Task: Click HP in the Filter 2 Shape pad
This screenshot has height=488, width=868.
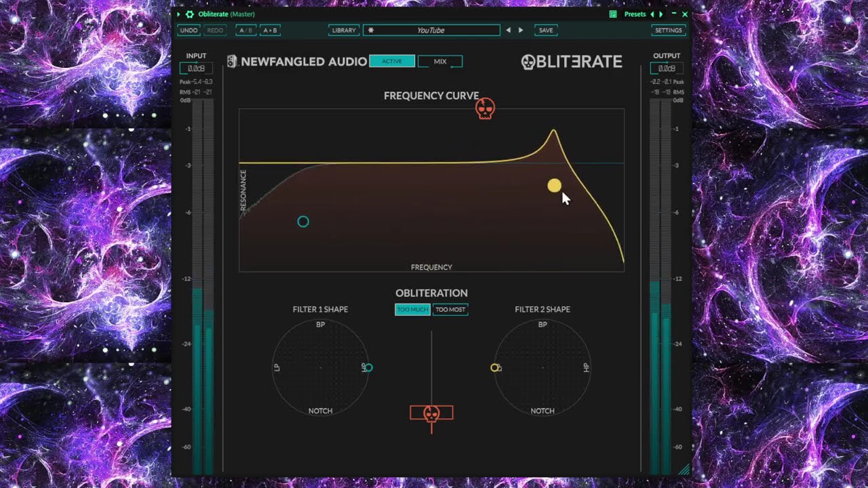Action: click(587, 367)
